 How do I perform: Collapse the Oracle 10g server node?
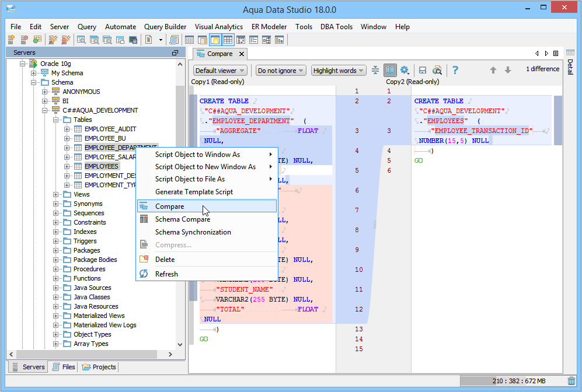coord(23,64)
